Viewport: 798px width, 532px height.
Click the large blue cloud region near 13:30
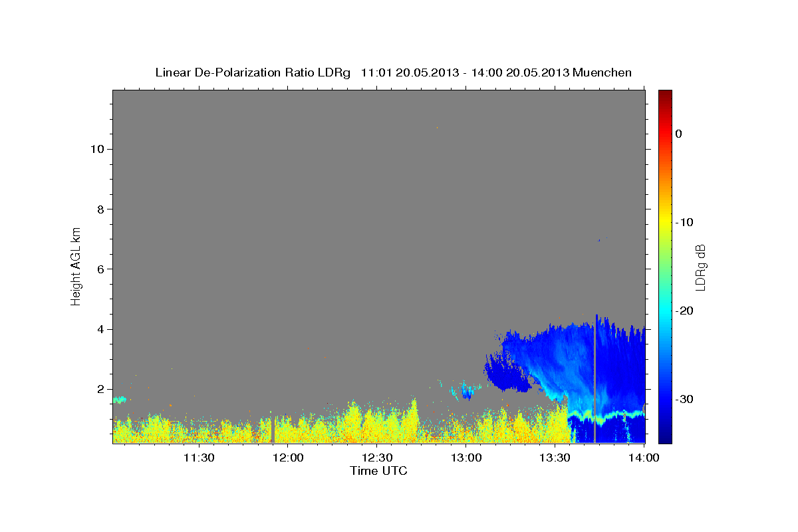pyautogui.click(x=565, y=362)
